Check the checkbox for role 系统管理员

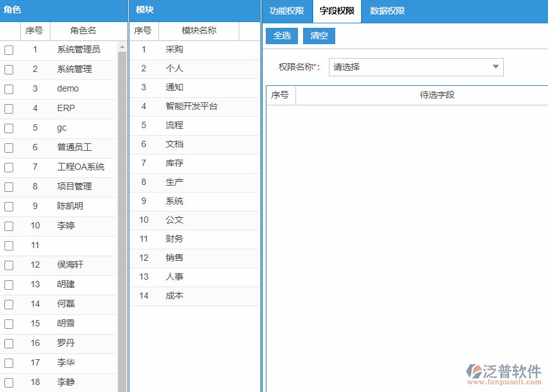click(9, 49)
